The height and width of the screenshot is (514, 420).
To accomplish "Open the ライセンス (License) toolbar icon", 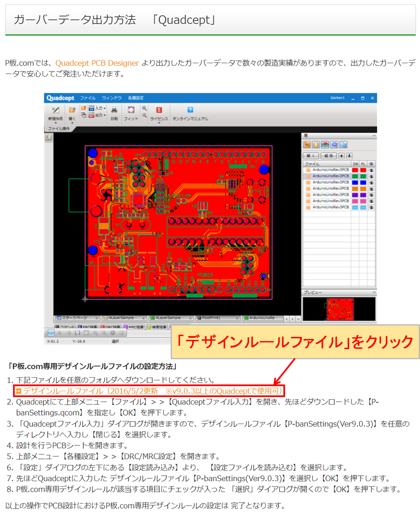I will tap(158, 110).
